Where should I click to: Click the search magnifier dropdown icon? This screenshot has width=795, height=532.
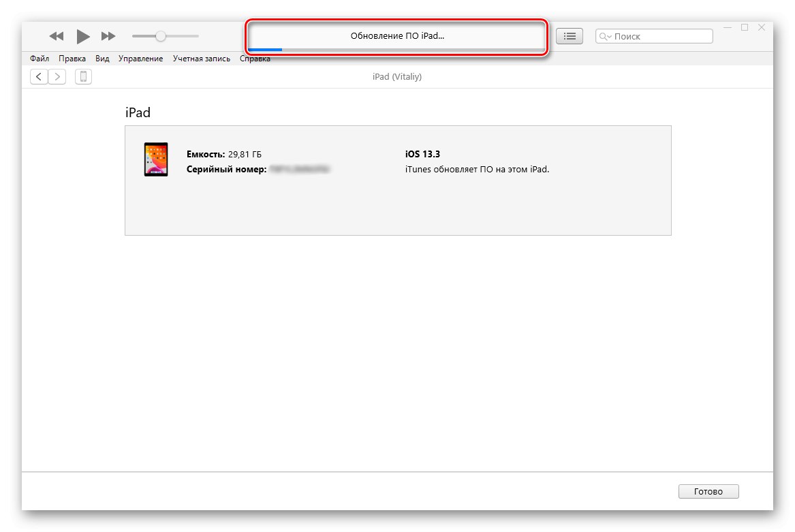(606, 37)
